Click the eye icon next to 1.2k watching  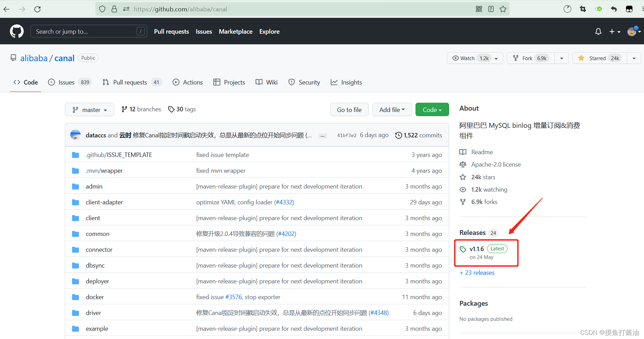(x=463, y=190)
